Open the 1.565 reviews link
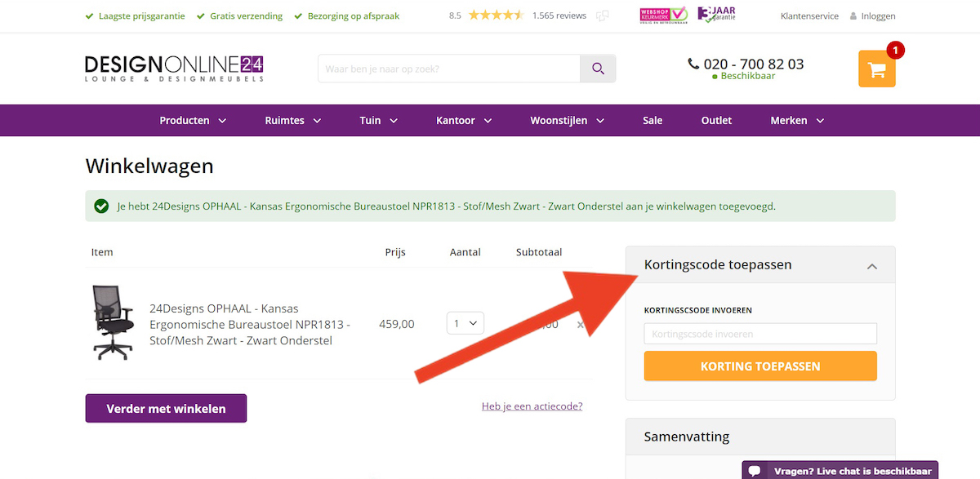The image size is (980, 479). pos(559,16)
